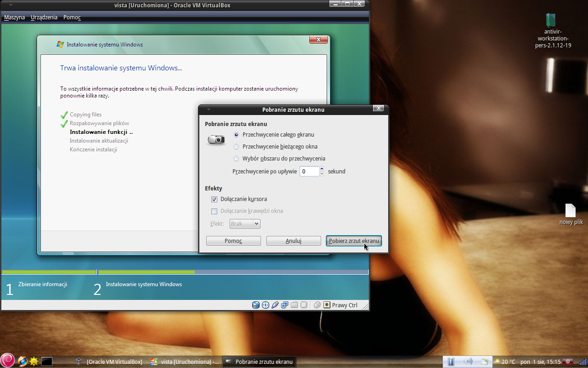Image resolution: width=588 pixels, height=368 pixels.
Task: Click '2 Instalowanie systemu Windows' stage label
Action: pos(138,288)
